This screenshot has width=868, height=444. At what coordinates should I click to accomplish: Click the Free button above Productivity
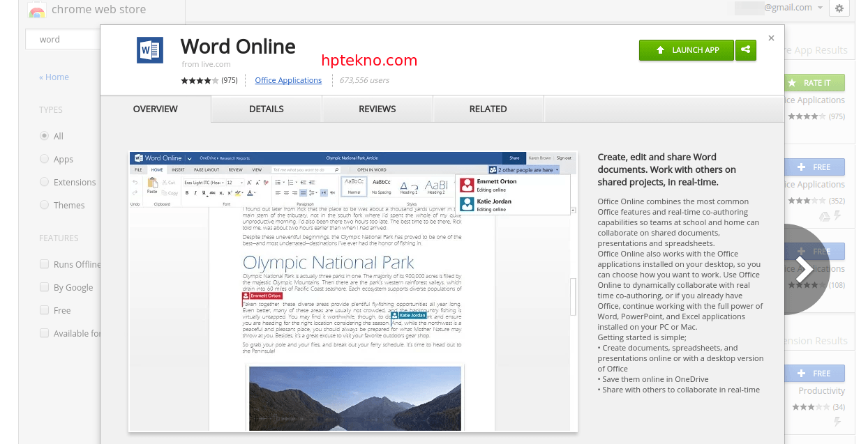tap(814, 374)
